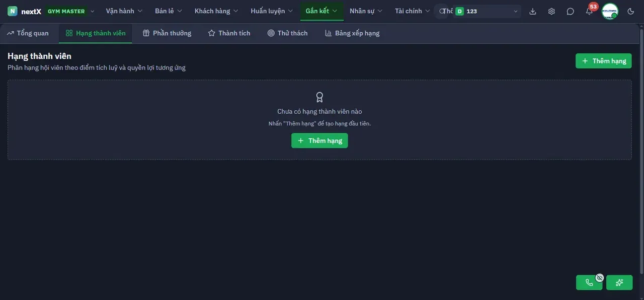Viewport: 644px width, 300px height.
Task: Click the nextX logo icon
Action: 13,11
